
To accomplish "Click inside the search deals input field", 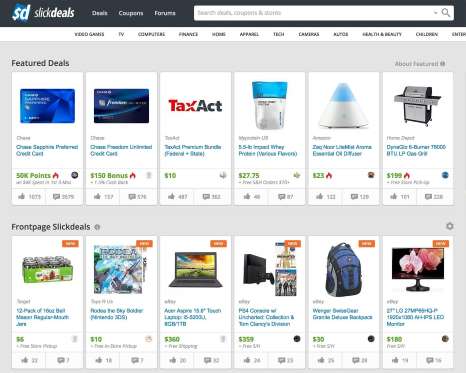I will pyautogui.click(x=313, y=13).
